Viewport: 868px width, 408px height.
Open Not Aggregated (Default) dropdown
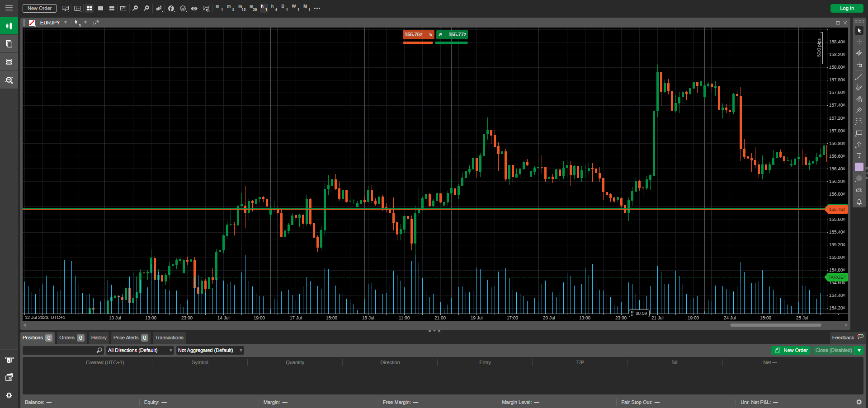tap(210, 351)
